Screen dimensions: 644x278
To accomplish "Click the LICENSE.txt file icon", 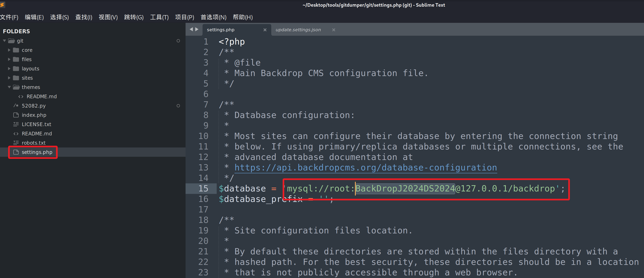I will pos(16,124).
